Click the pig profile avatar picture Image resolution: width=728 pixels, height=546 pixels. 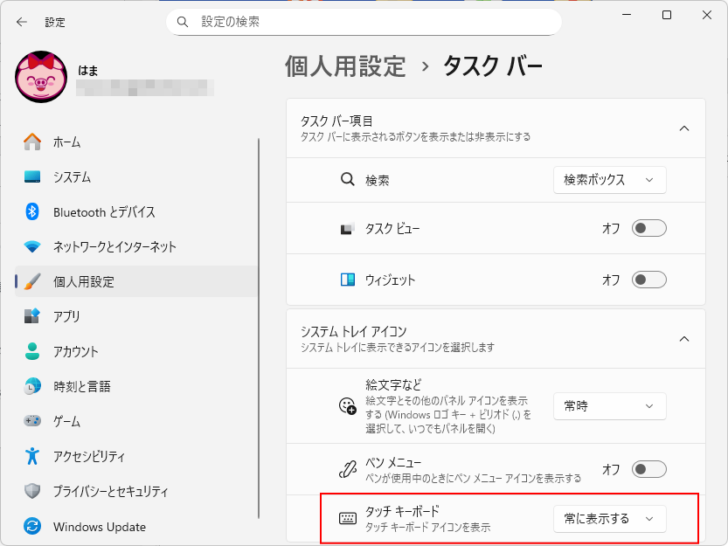click(41, 77)
